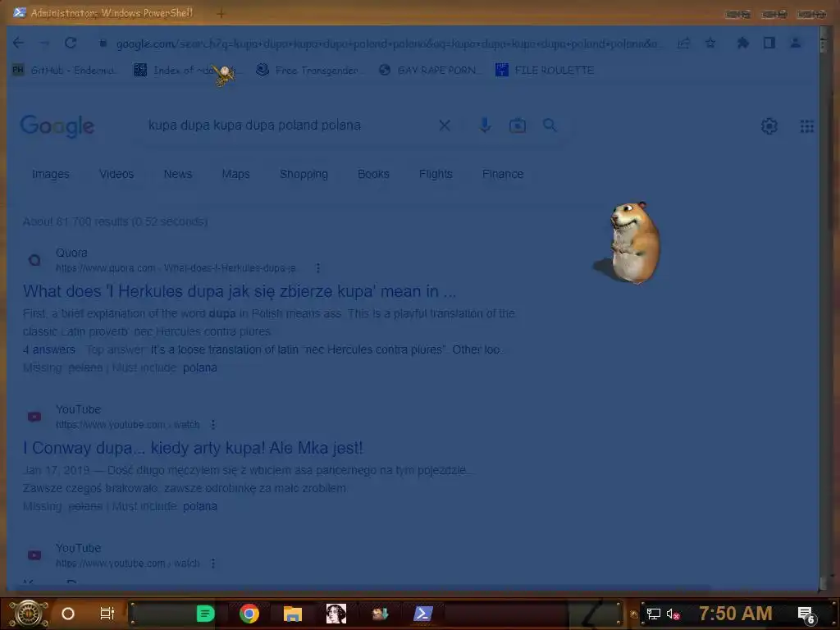The image size is (840, 630).
Task: Open the browser profile avatar
Action: [x=796, y=43]
